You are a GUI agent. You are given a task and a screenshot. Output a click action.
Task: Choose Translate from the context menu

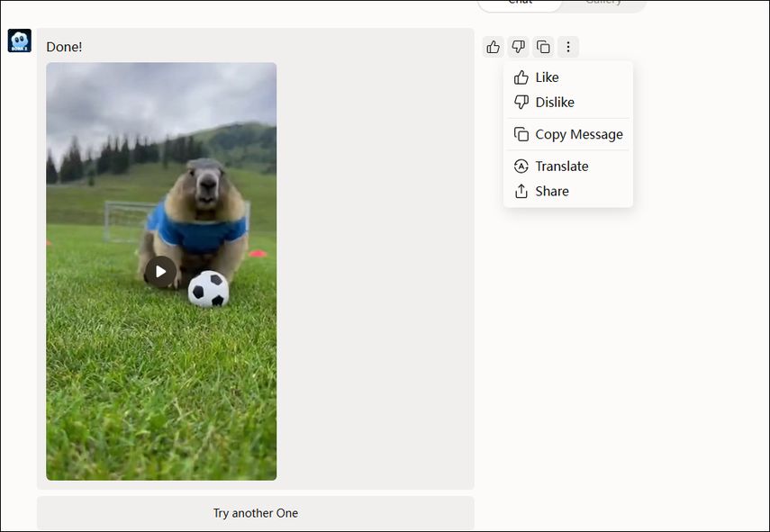point(560,166)
